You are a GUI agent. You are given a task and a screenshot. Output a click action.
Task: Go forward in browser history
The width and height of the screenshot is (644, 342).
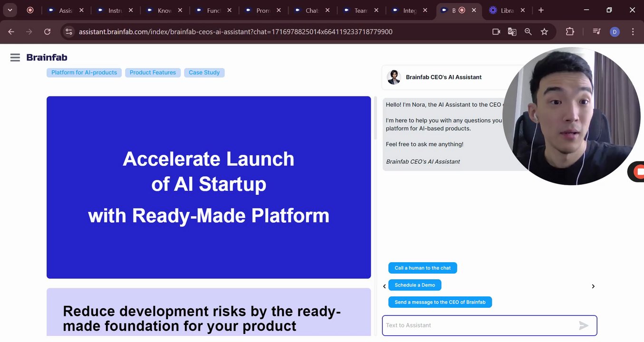[x=29, y=32]
